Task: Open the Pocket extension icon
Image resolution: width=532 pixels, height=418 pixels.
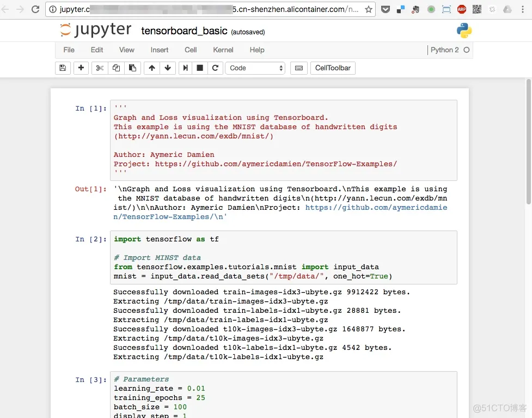Action: pos(386,9)
